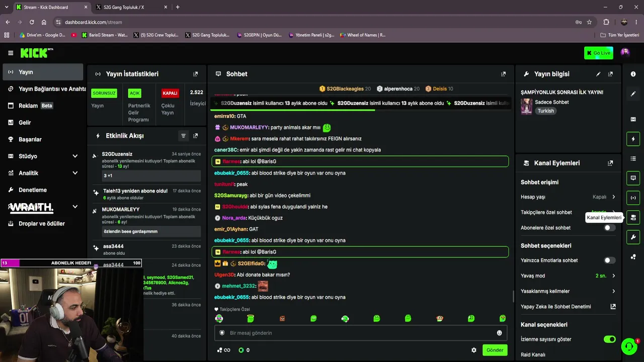This screenshot has width=644, height=362.
Task: Expand the sidebar section below Denetleme
Action: (75, 207)
